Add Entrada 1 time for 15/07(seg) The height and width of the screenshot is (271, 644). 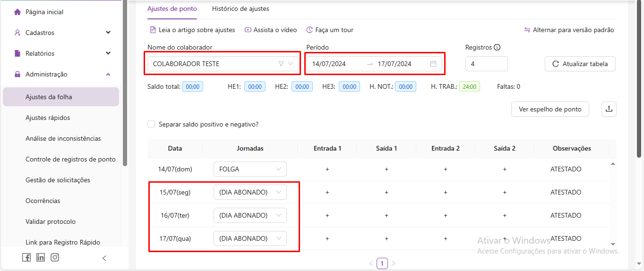pyautogui.click(x=327, y=192)
